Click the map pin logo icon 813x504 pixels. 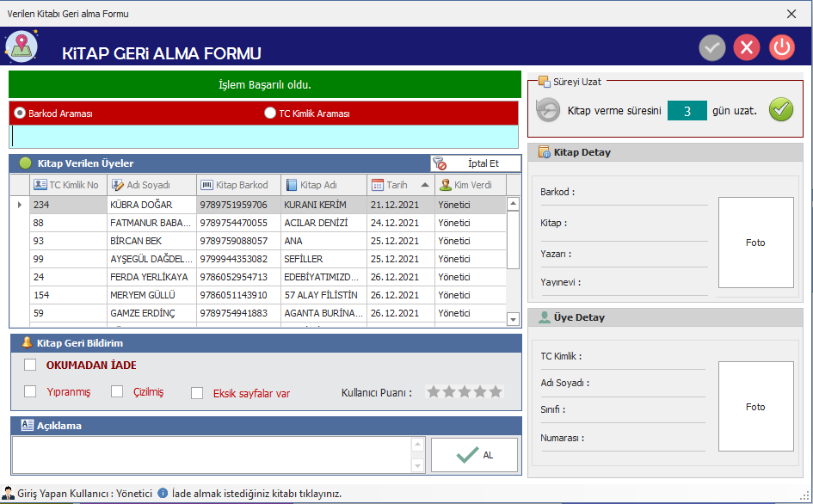(x=22, y=46)
